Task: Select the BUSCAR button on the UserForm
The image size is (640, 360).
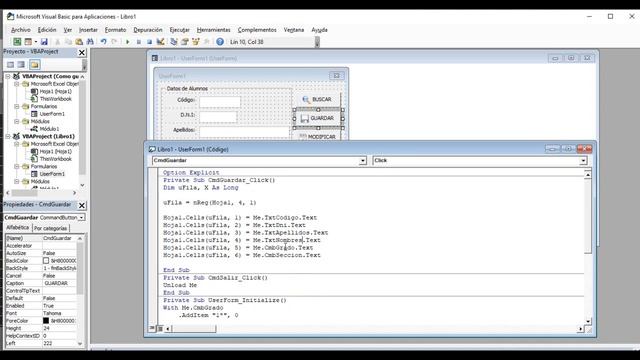Action: click(x=317, y=99)
